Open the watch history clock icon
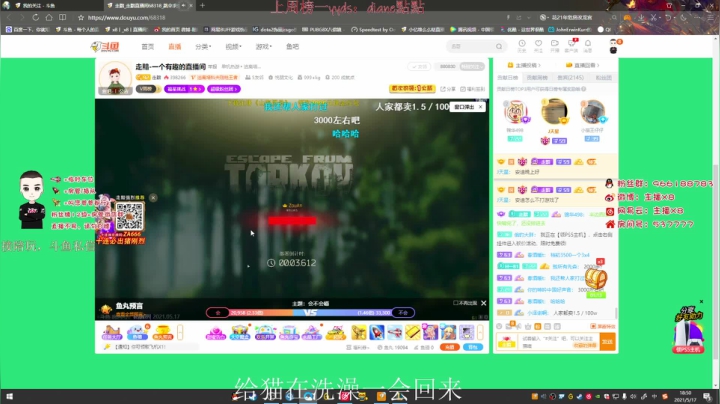 point(522,45)
